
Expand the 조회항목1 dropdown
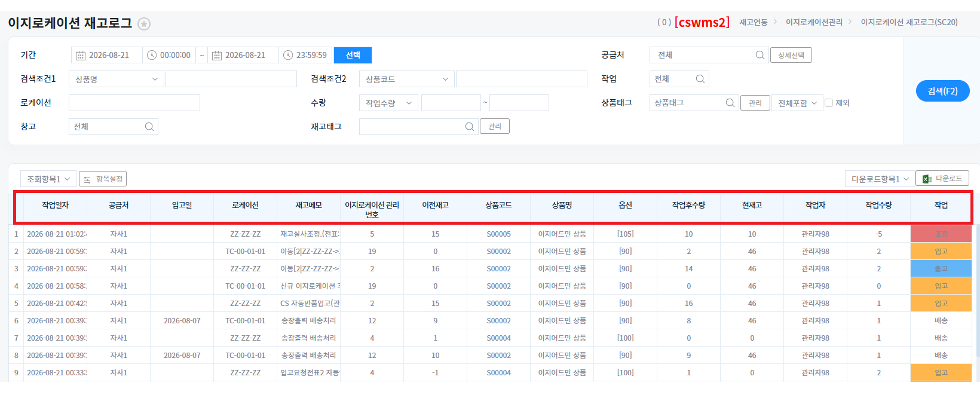[x=48, y=179]
